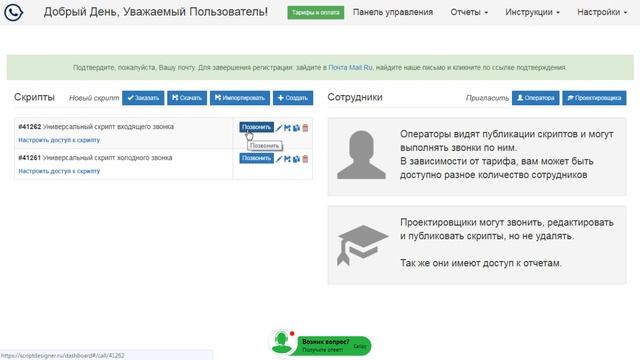Open Настроить доступ к скрипту under #41262
This screenshot has width=640, height=360.
tap(59, 140)
